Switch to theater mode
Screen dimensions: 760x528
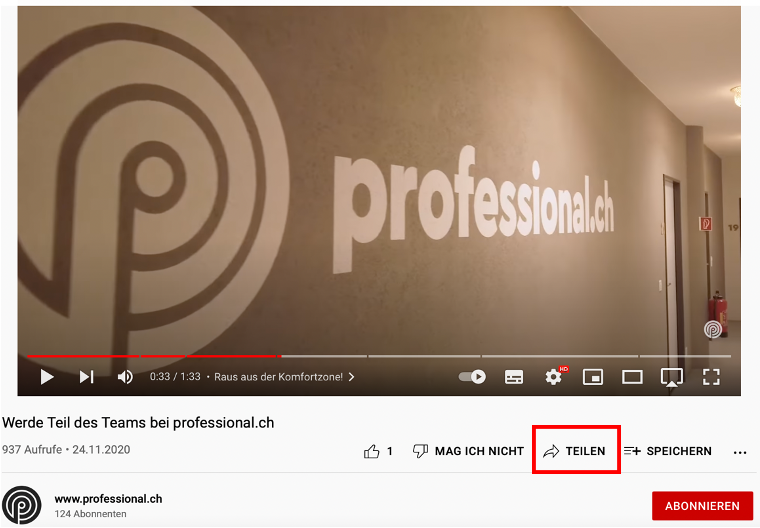tap(632, 377)
